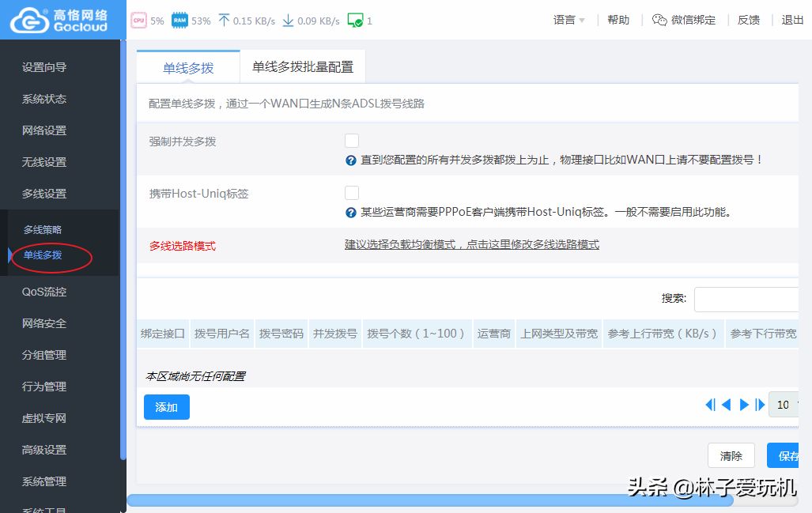
Task: Click the upload speed arrow icon
Action: [224, 21]
